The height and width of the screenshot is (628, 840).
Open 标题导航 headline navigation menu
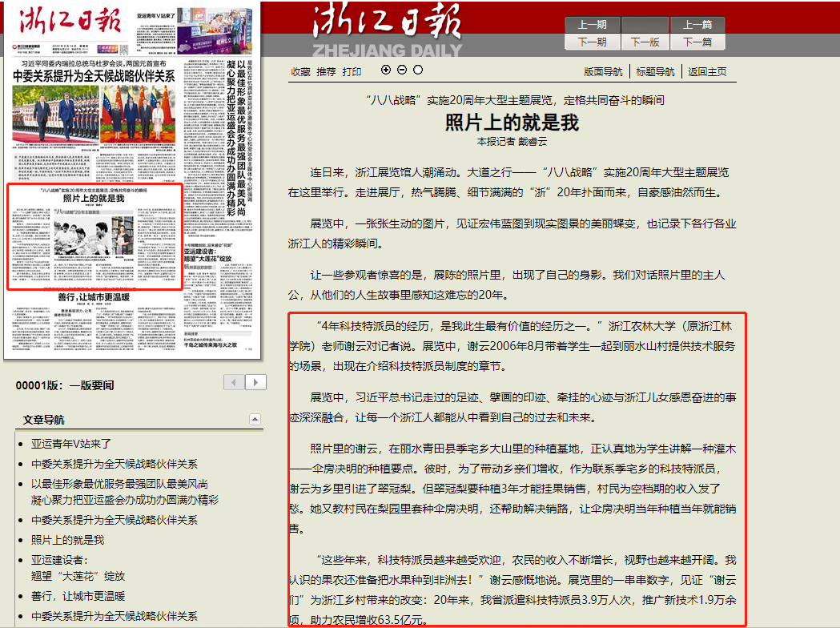(x=655, y=71)
